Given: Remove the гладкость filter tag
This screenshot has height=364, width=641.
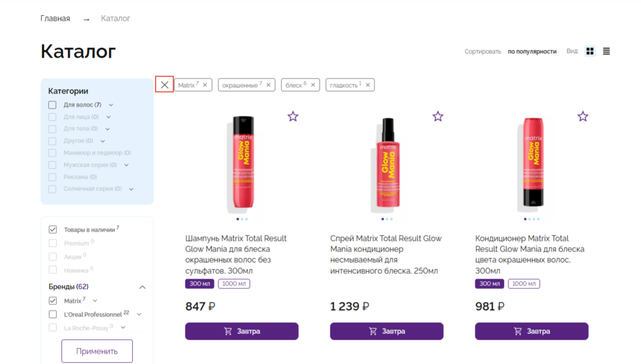Looking at the screenshot, I should pos(368,85).
